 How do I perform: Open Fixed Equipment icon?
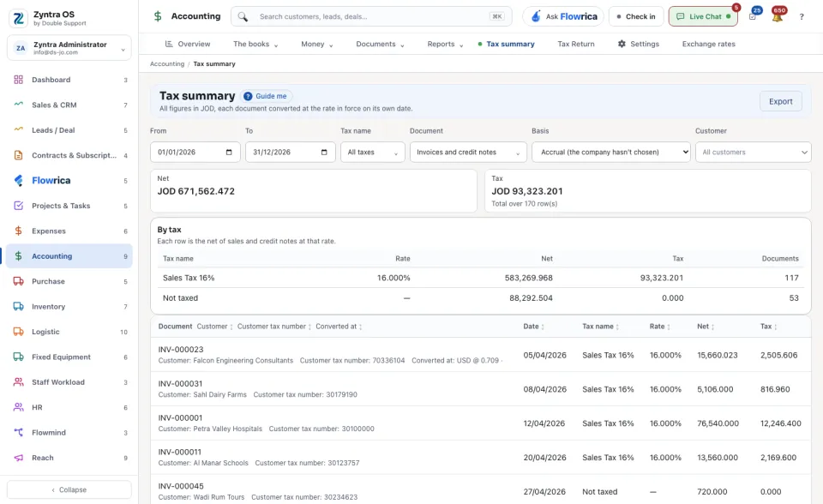pyautogui.click(x=18, y=357)
